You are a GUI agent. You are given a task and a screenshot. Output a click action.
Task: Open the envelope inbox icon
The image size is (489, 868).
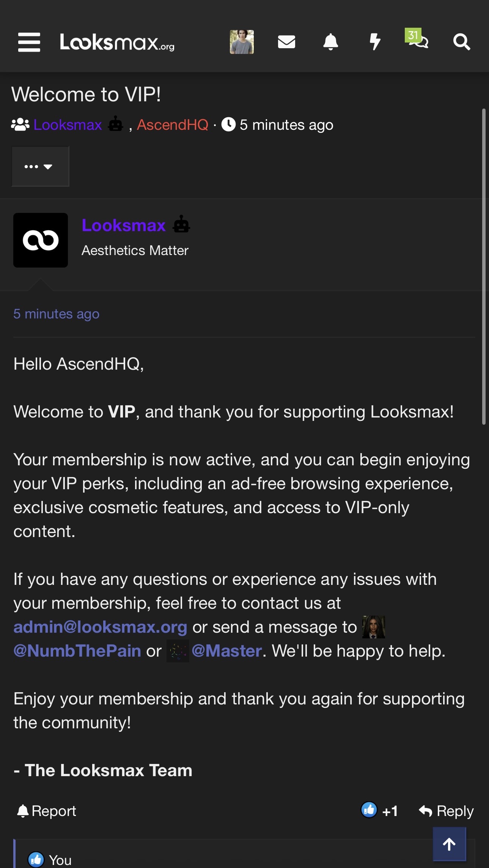click(286, 42)
